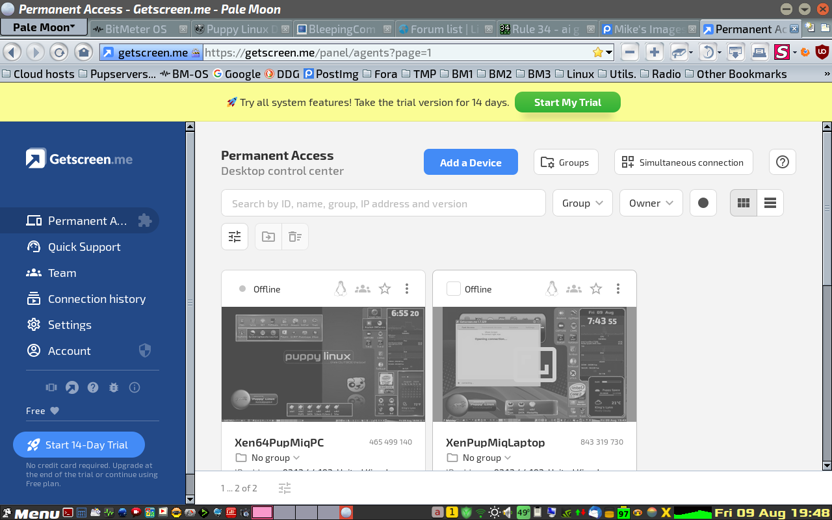Click the delete devices trash icon

coord(295,237)
